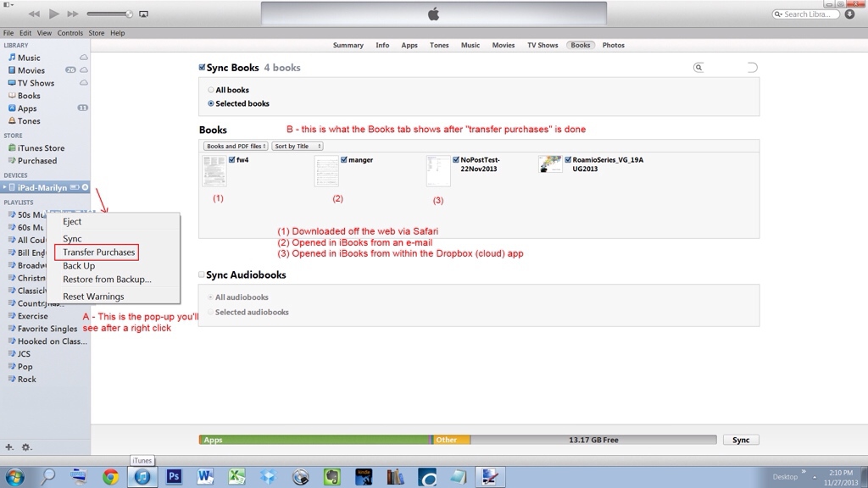This screenshot has width=868, height=488.
Task: Expand the iPad-Marilyn device triangle
Action: 4,187
